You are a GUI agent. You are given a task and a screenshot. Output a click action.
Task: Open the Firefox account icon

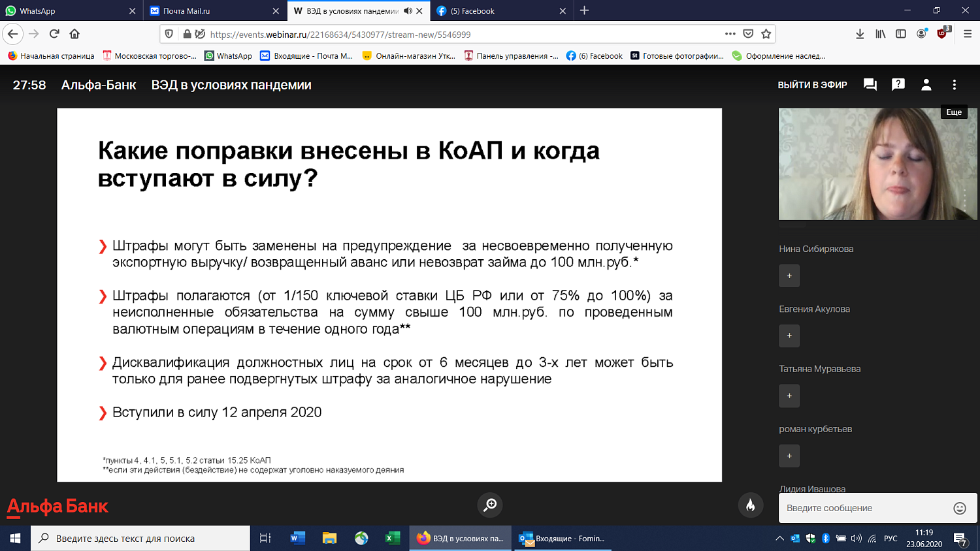click(x=922, y=34)
